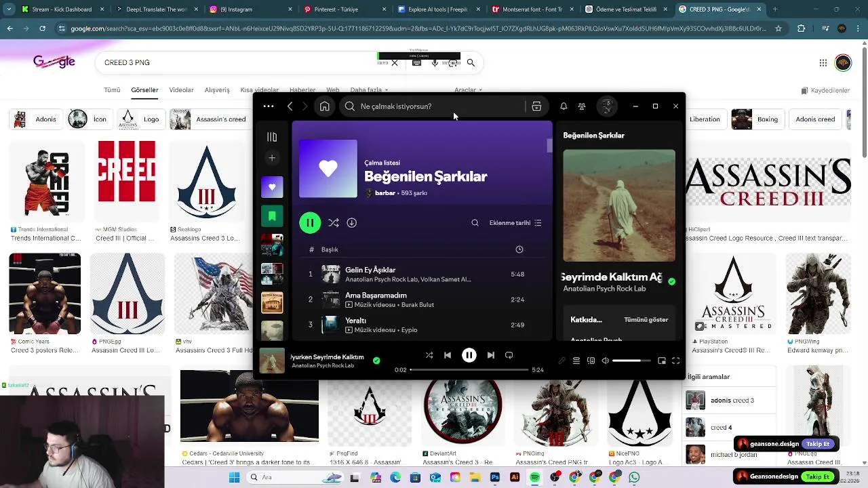Open the Tümü tab in Google results
The height and width of the screenshot is (488, 868).
(112, 90)
